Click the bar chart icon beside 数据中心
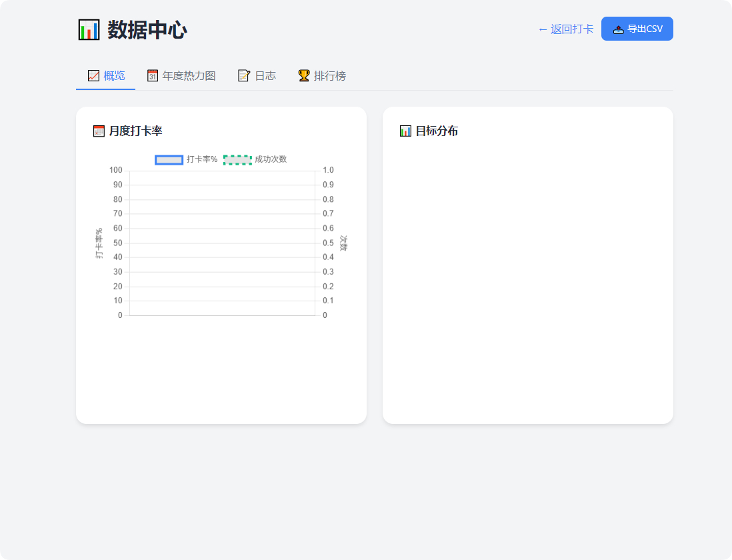The height and width of the screenshot is (560, 732). 89,30
